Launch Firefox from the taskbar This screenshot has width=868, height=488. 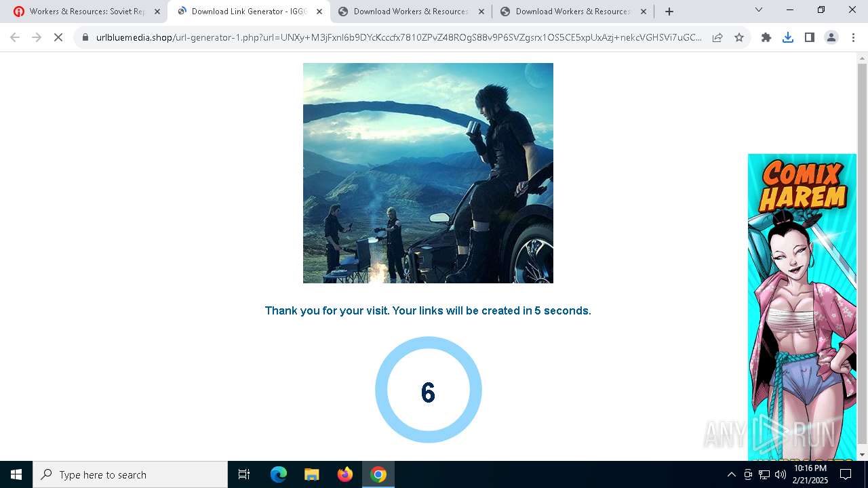(x=345, y=474)
